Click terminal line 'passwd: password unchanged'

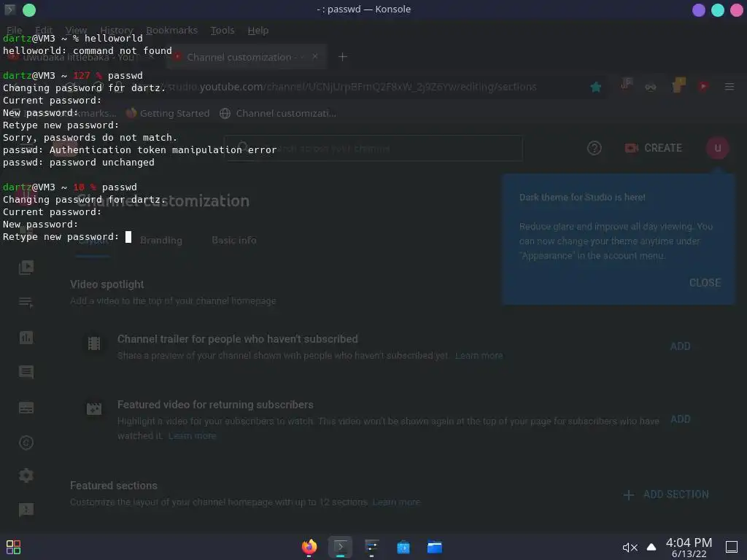79,163
